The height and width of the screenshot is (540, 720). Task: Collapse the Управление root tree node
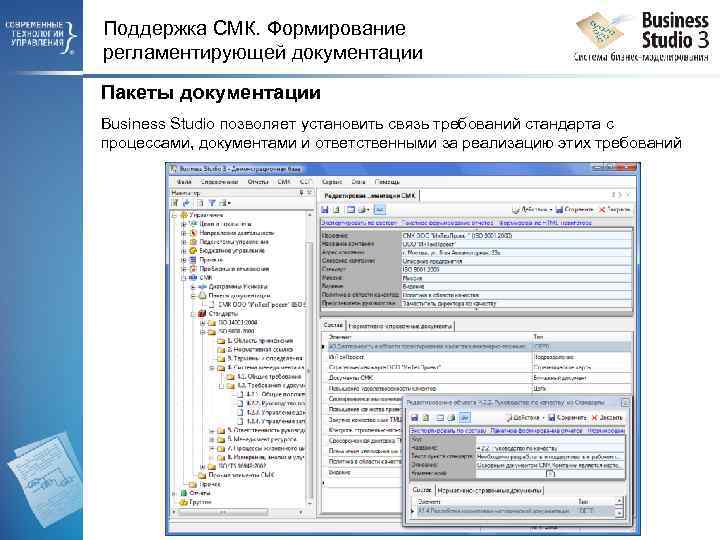[174, 215]
